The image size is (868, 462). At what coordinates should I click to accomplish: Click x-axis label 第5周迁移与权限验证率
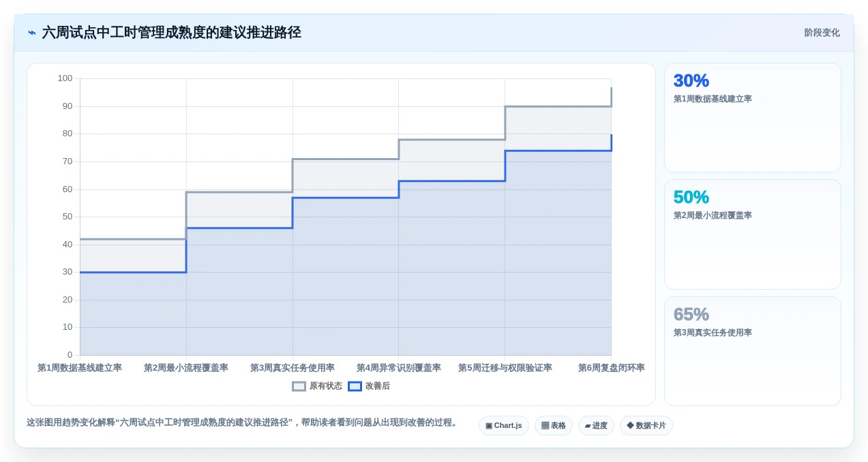(505, 368)
